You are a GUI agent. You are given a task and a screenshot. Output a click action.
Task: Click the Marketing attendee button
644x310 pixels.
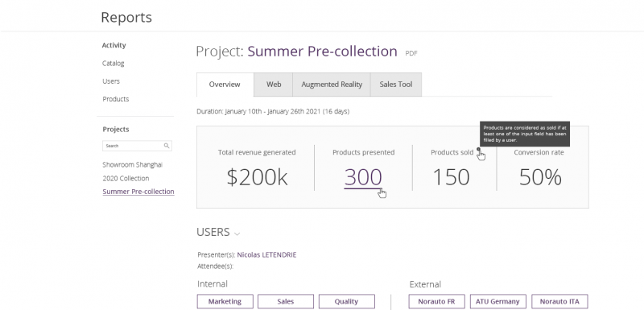click(x=225, y=301)
